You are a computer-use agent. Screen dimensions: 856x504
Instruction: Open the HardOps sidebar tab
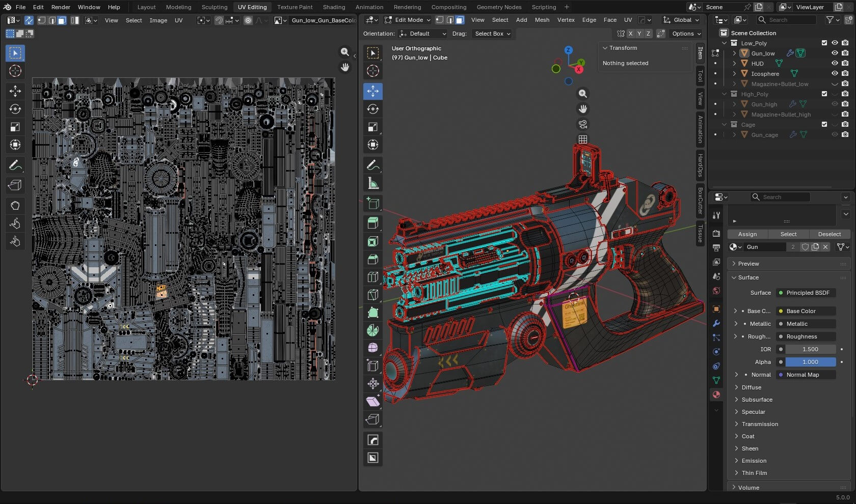point(701,165)
